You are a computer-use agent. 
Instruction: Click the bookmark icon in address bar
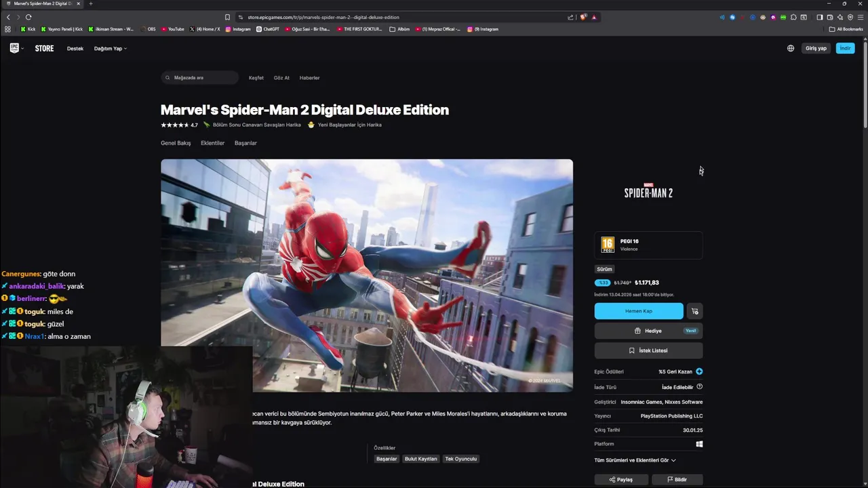(227, 17)
